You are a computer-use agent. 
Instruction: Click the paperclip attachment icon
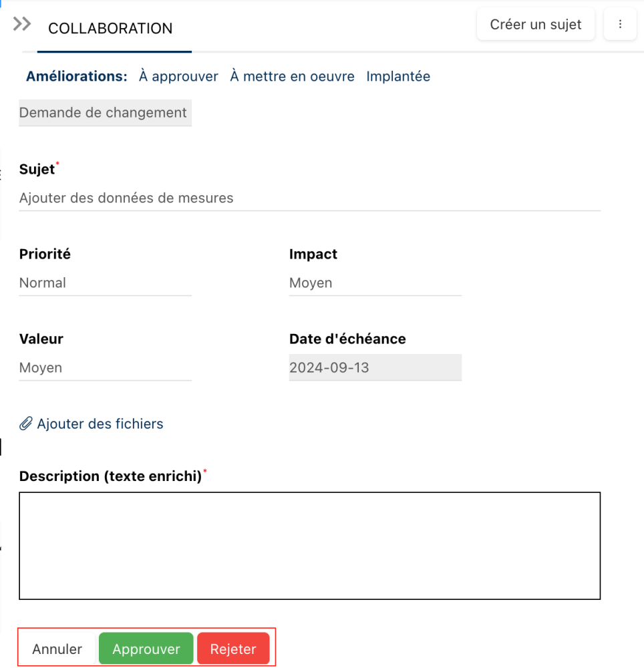[26, 424]
